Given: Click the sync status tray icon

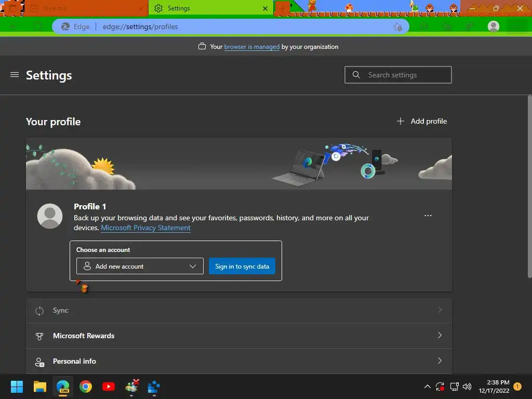Looking at the screenshot, I should pyautogui.click(x=440, y=387).
